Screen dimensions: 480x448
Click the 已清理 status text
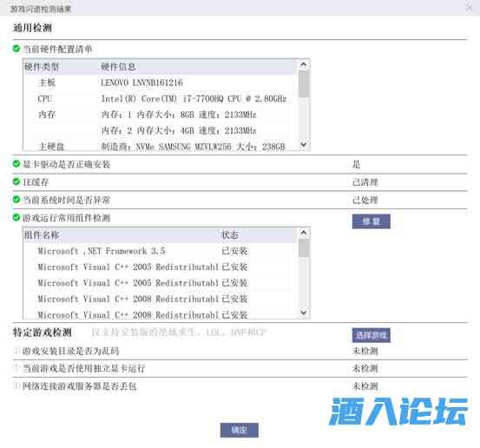365,182
